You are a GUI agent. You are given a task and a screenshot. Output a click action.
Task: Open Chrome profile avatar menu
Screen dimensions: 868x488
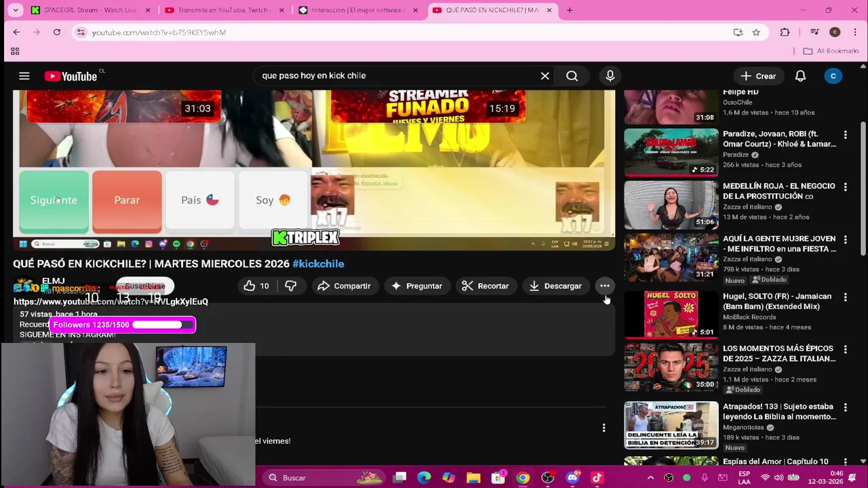(835, 32)
